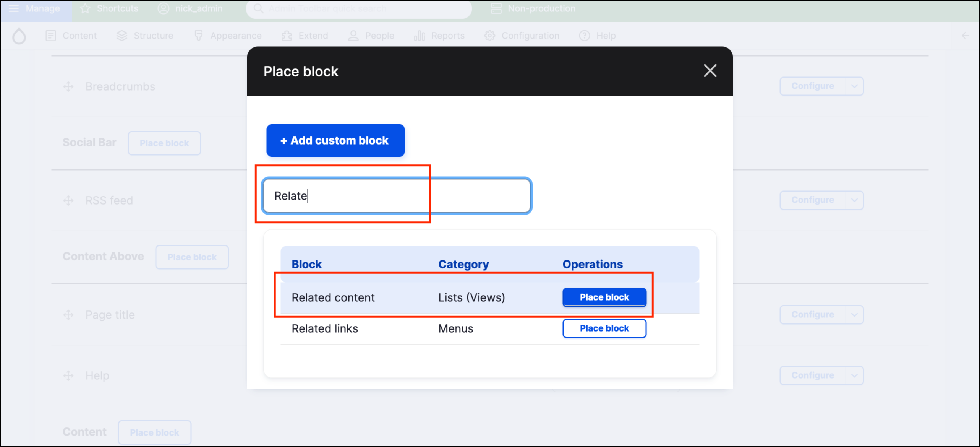The width and height of the screenshot is (980, 447).
Task: Grab the Breadcrumbs drag handle icon
Action: 68,86
